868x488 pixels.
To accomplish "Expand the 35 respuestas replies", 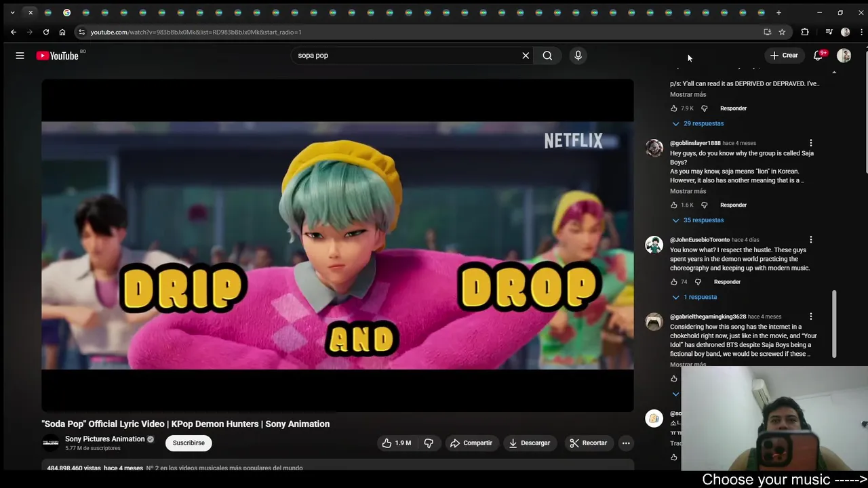I will [x=698, y=220].
